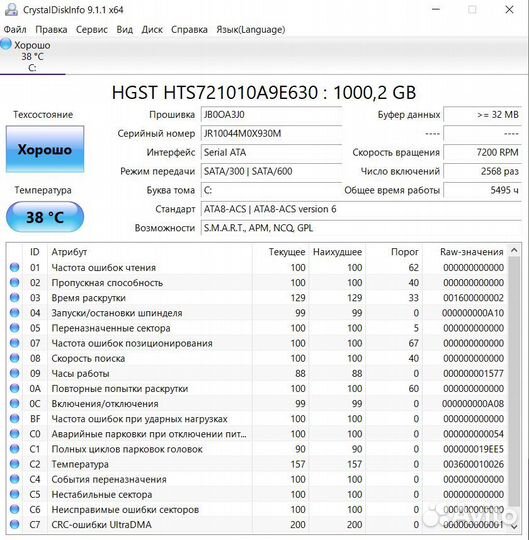The image size is (529, 540).
Task: Click the status orb for Температура C2 row
Action: click(14, 464)
